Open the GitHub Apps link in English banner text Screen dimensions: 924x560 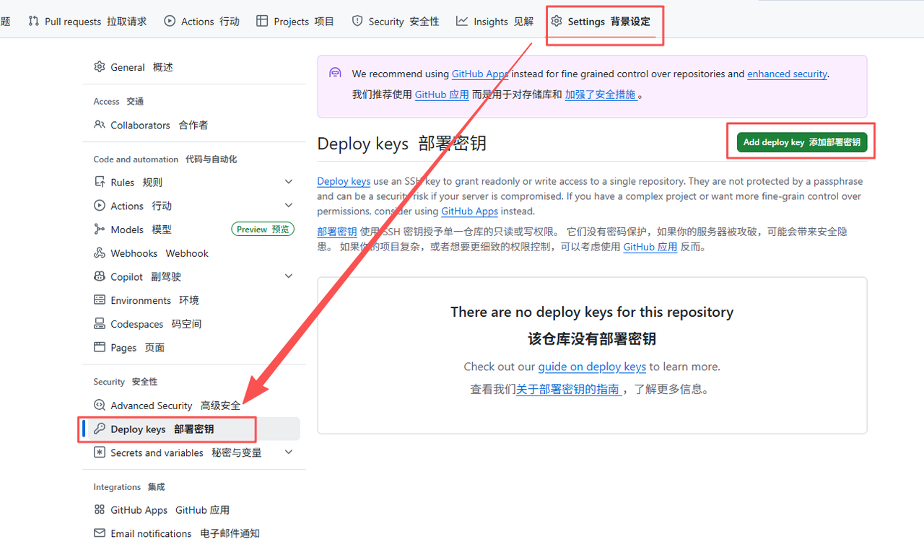pos(480,74)
